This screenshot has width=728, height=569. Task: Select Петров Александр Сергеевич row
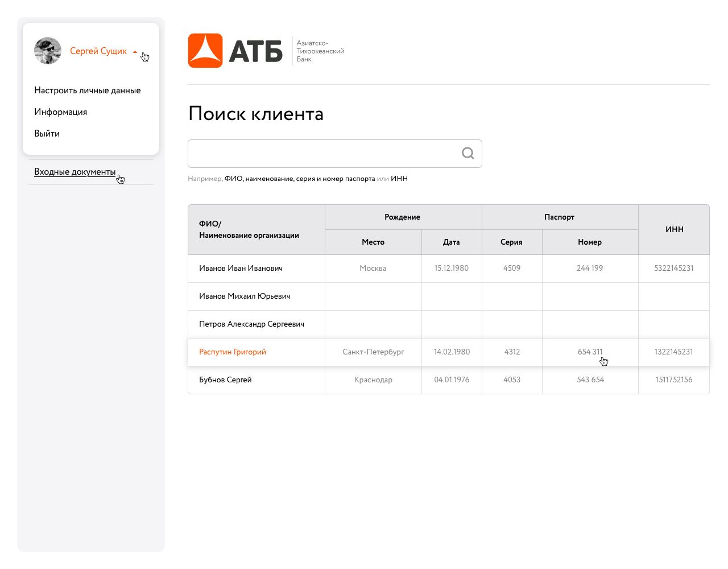[449, 324]
